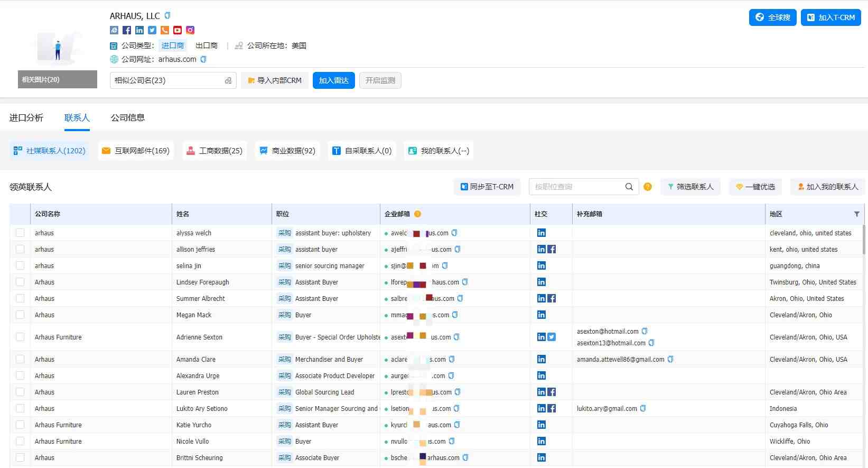Open Brittni Scheuring's LinkedIn icon
868x468 pixels.
[542, 457]
